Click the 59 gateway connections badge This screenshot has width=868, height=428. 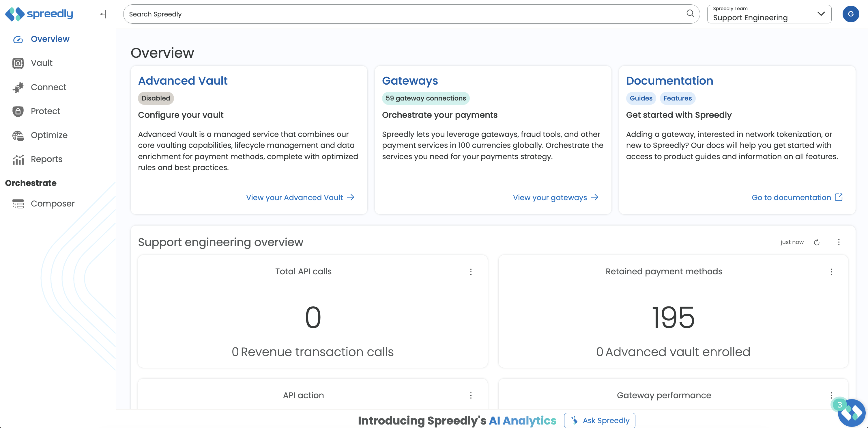(426, 98)
